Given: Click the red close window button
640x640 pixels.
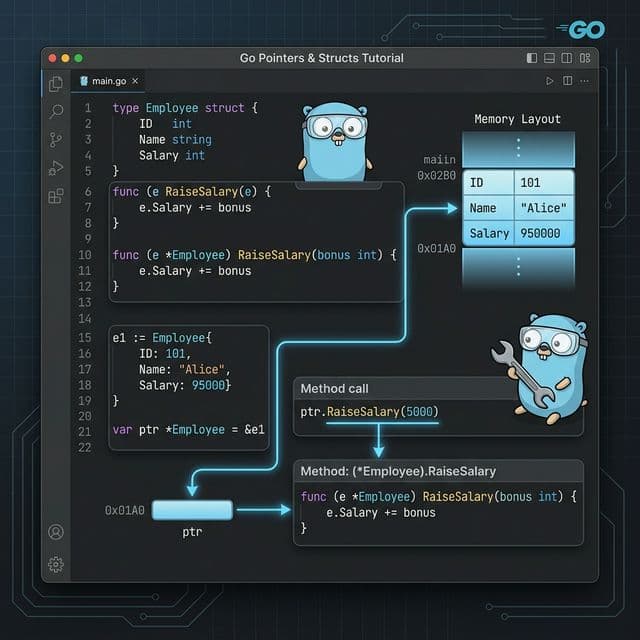Looking at the screenshot, I should (x=52, y=58).
